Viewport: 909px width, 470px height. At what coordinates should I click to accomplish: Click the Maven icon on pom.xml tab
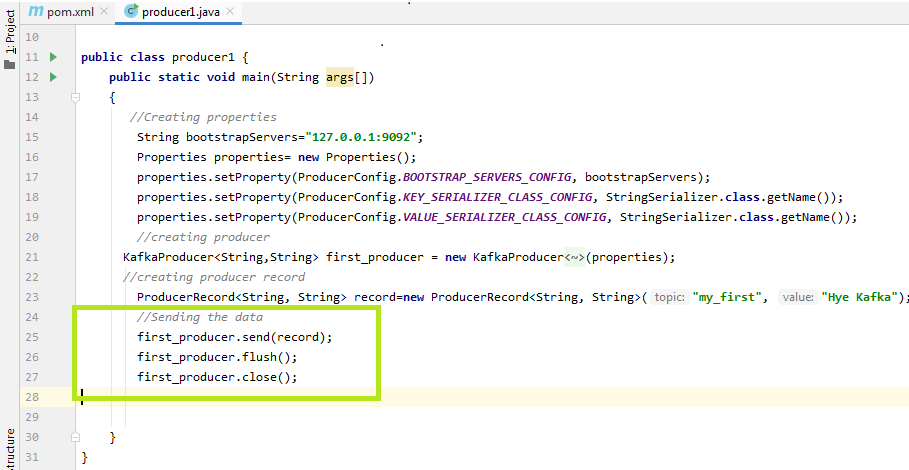pyautogui.click(x=36, y=11)
